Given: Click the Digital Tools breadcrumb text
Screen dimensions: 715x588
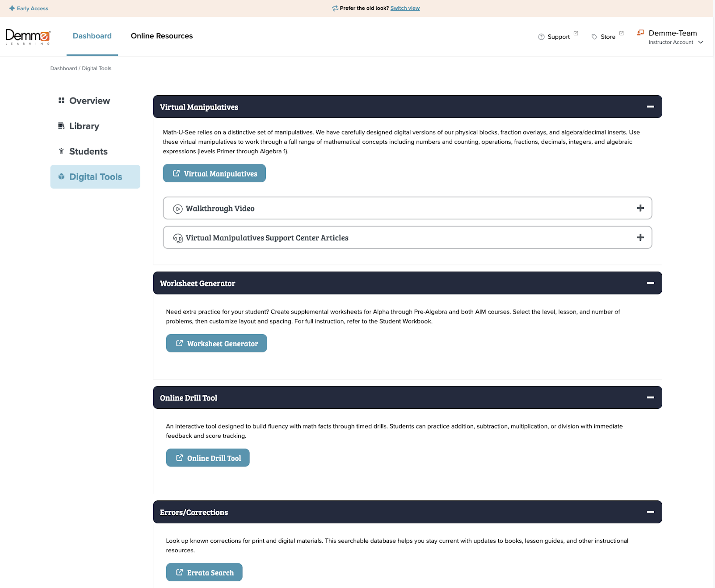Looking at the screenshot, I should 97,68.
